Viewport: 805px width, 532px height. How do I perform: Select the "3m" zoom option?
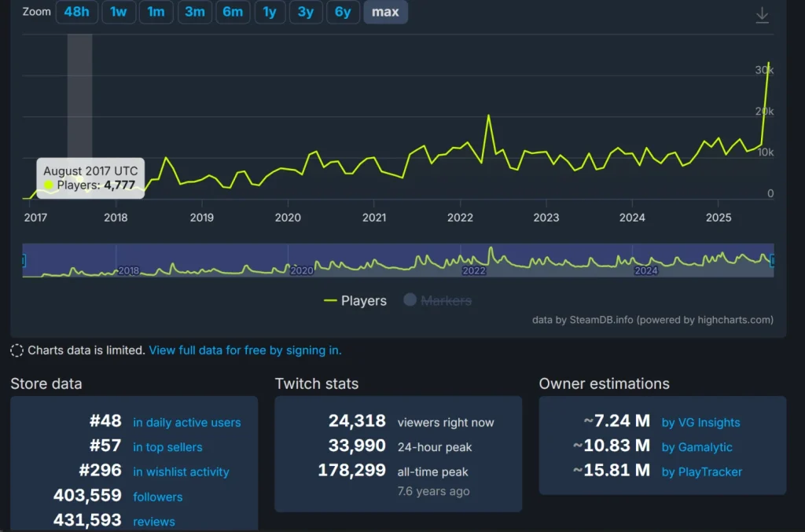click(194, 12)
